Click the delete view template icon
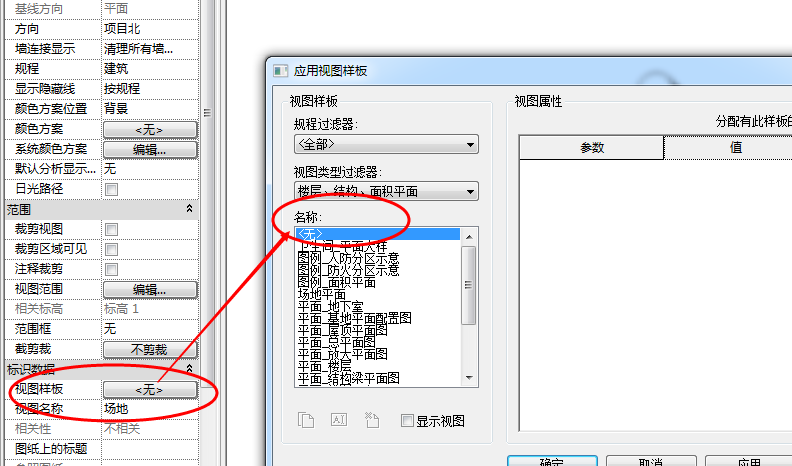The width and height of the screenshot is (792, 466). (370, 421)
